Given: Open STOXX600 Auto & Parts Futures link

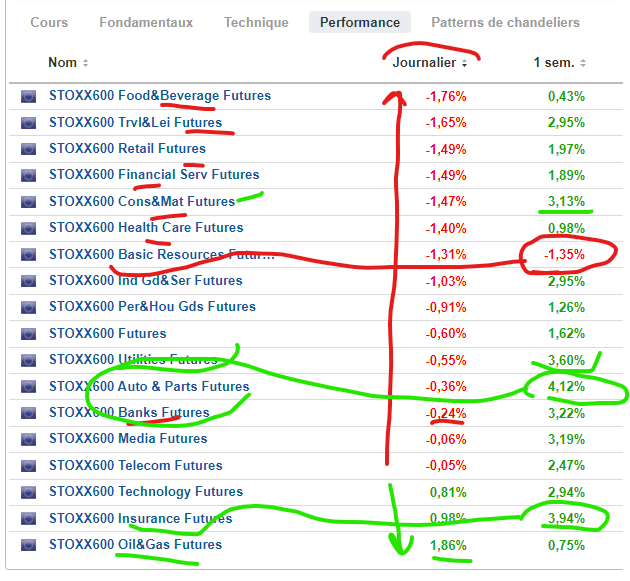Looking at the screenshot, I should point(149,386).
